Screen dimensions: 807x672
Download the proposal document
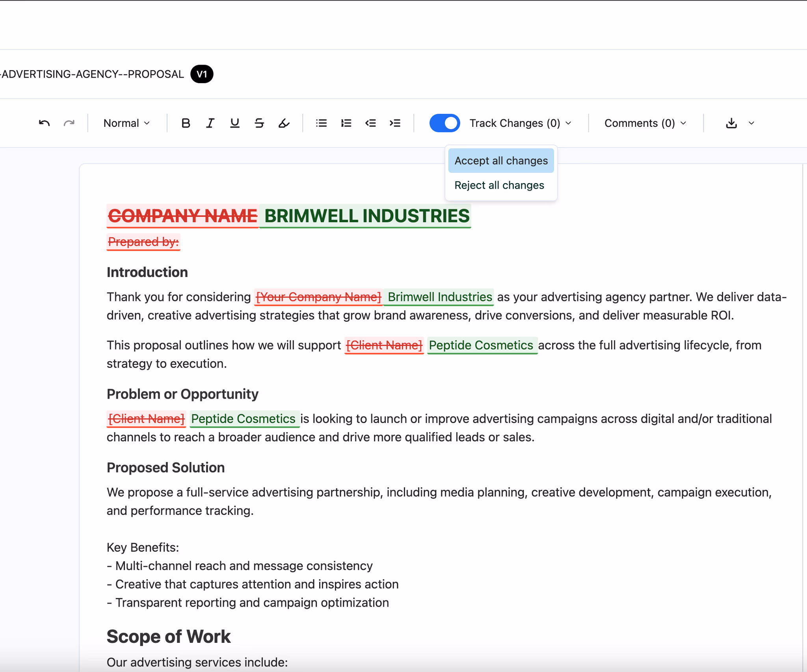point(732,123)
